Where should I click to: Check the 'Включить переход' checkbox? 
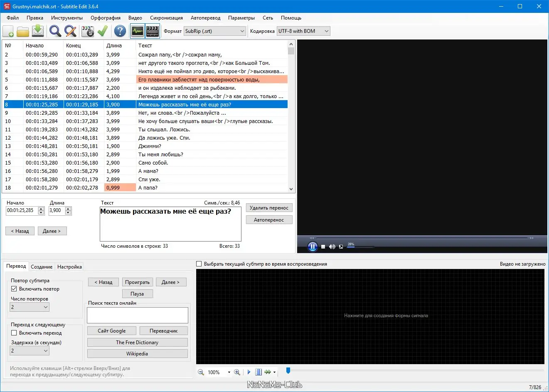14,333
